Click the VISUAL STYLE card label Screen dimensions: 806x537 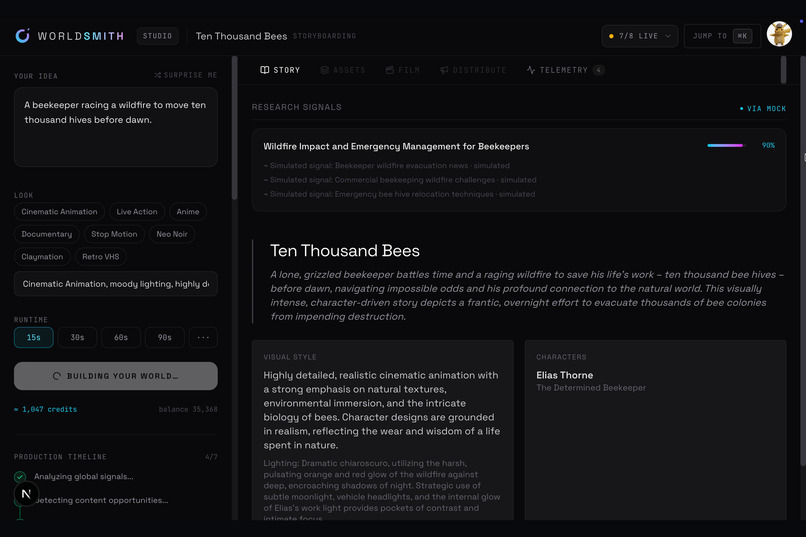[x=290, y=357]
